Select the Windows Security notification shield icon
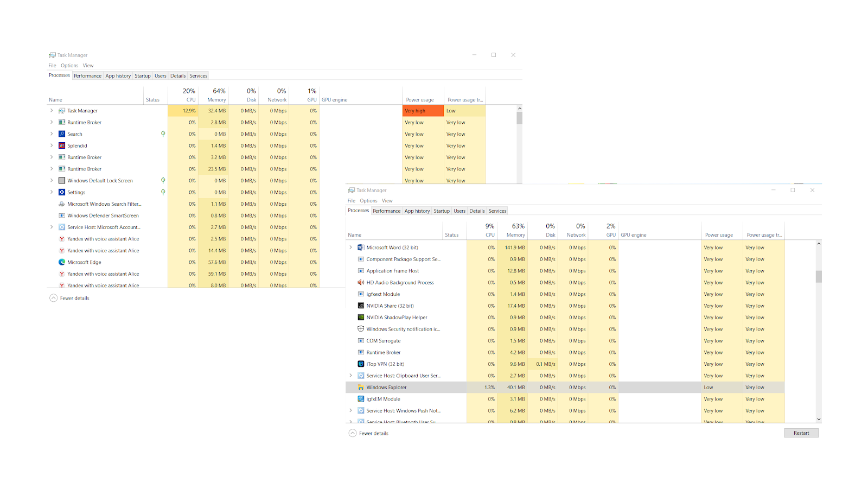 pos(361,329)
